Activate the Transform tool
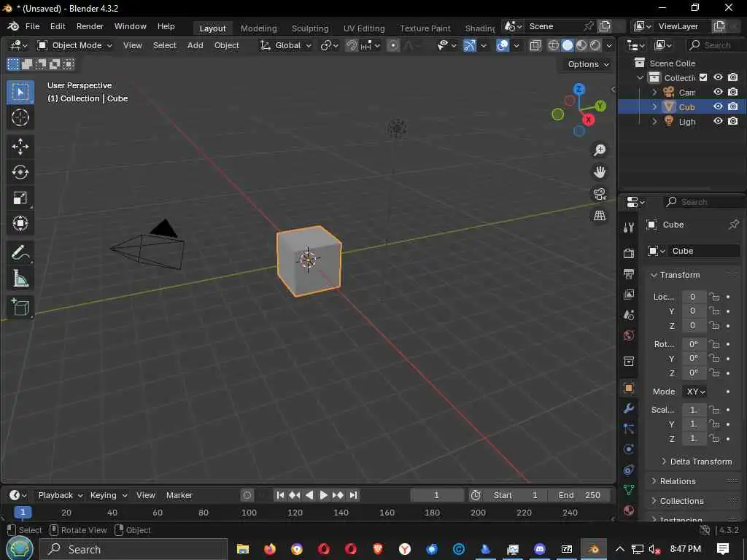747x560 pixels. pyautogui.click(x=20, y=223)
